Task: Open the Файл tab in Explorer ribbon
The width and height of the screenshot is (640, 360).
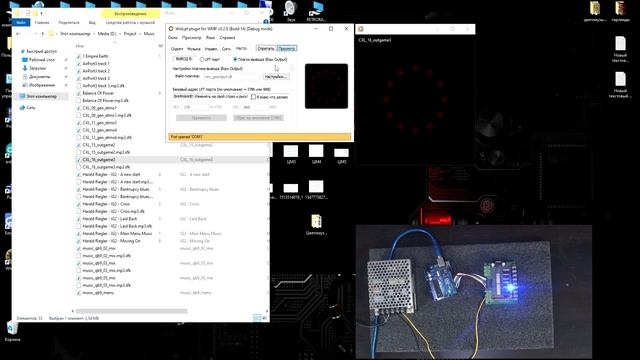Action: pyautogui.click(x=21, y=22)
